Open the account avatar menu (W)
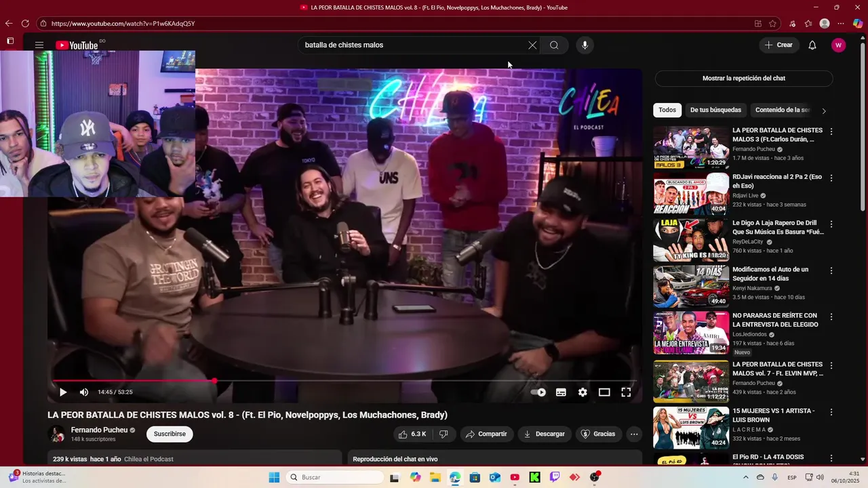Screen dimensions: 868x488 click(839, 45)
